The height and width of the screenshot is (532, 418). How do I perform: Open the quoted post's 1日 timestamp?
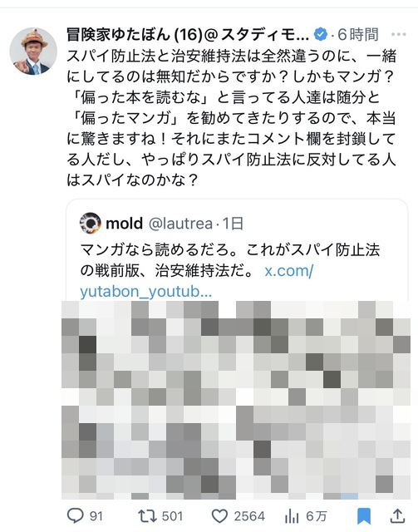coord(233,224)
